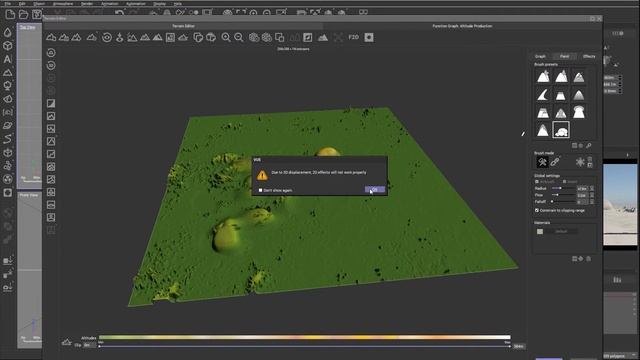Screen dimensions: 640x360
Task: Click the Save icon in main toolbar
Action: click(37, 15)
